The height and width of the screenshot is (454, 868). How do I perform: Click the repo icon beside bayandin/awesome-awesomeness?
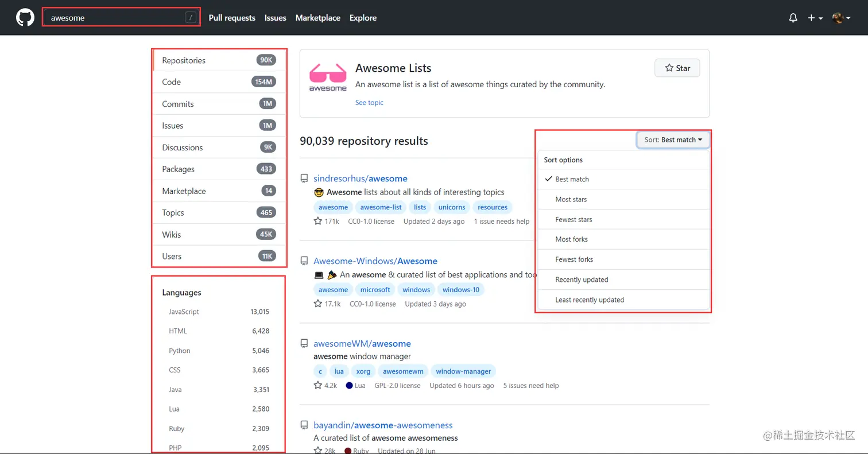click(x=304, y=425)
